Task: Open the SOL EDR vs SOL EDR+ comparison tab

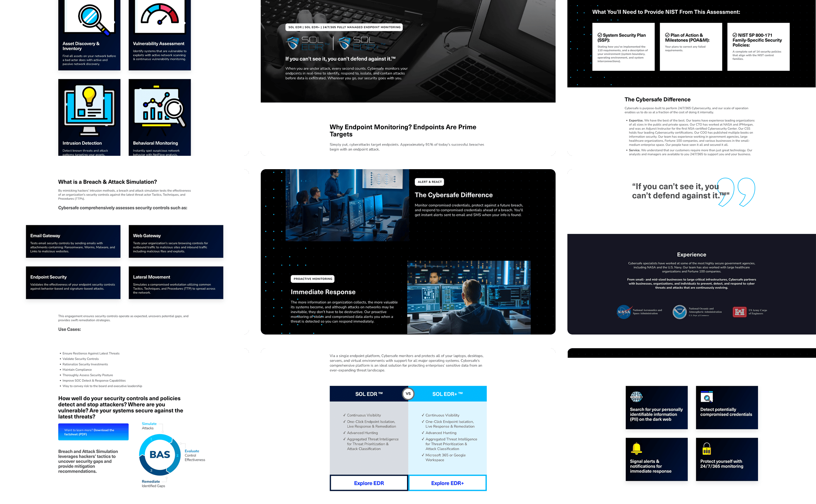Action: 407,394
